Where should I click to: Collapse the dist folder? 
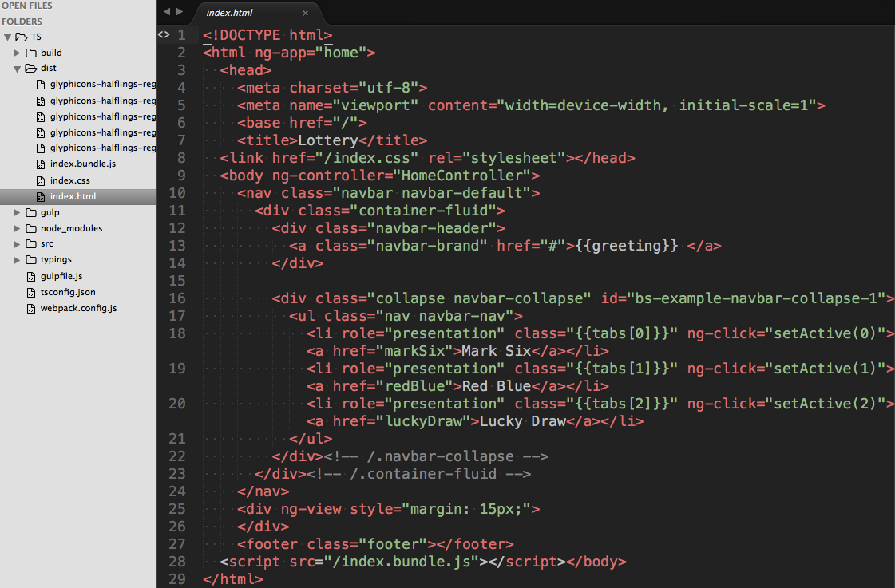pos(17,69)
